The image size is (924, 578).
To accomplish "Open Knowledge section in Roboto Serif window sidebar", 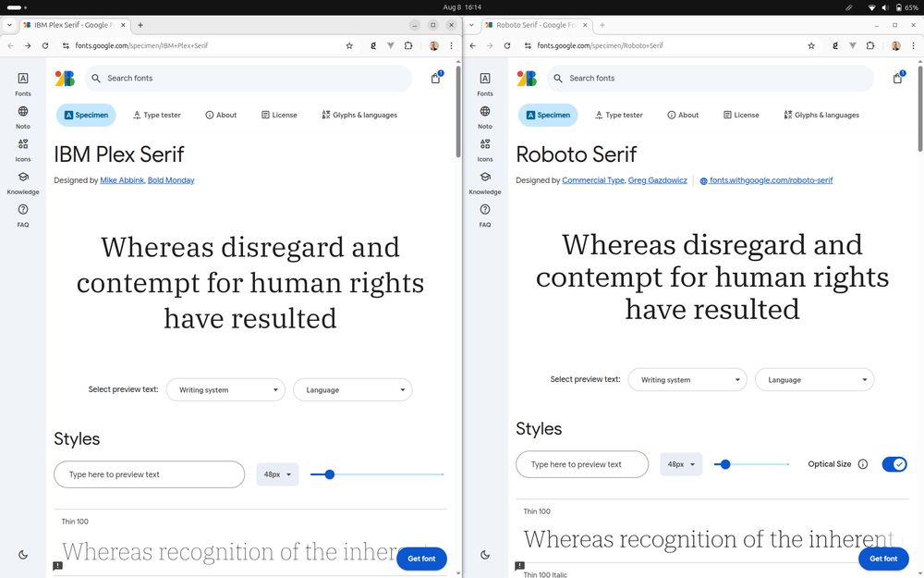I will tap(485, 183).
